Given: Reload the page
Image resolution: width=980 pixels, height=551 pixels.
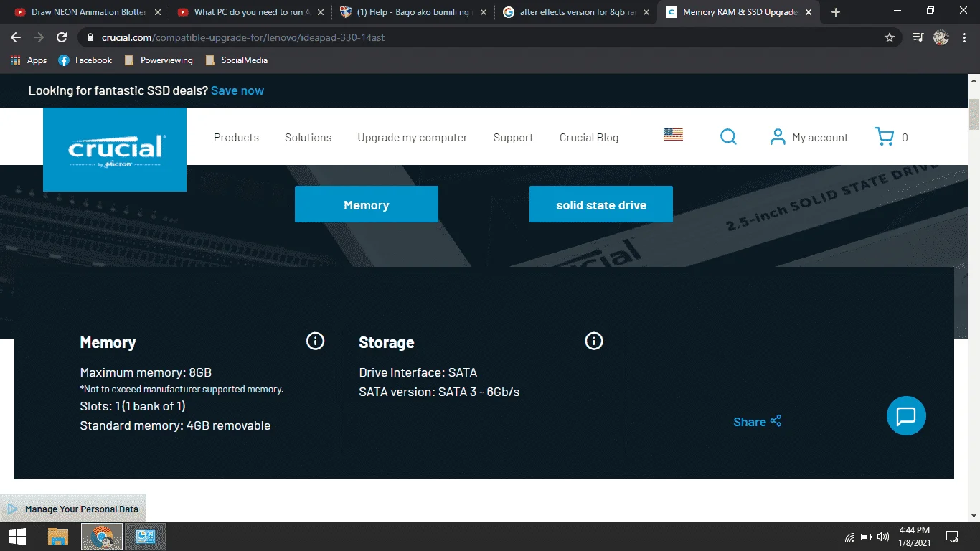Looking at the screenshot, I should (62, 37).
